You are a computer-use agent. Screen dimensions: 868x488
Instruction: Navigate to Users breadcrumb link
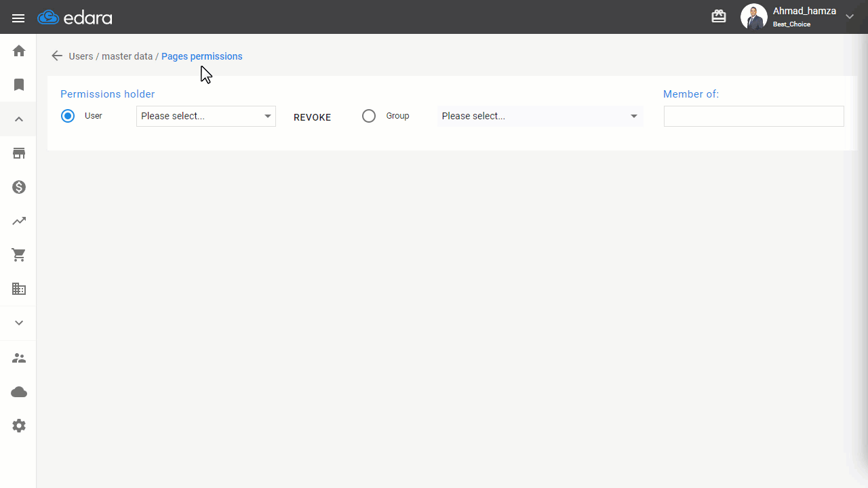[81, 56]
